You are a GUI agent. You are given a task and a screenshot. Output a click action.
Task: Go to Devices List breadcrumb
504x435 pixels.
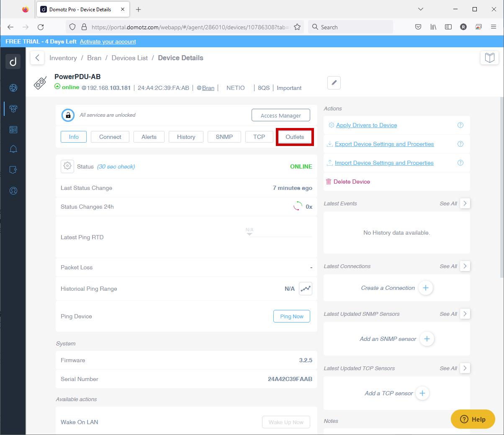point(130,58)
